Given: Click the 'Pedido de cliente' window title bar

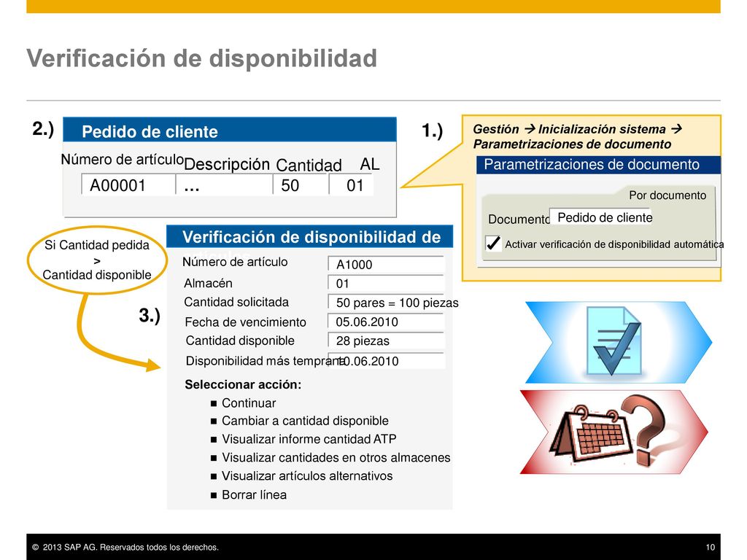Looking at the screenshot, I should tap(230, 130).
